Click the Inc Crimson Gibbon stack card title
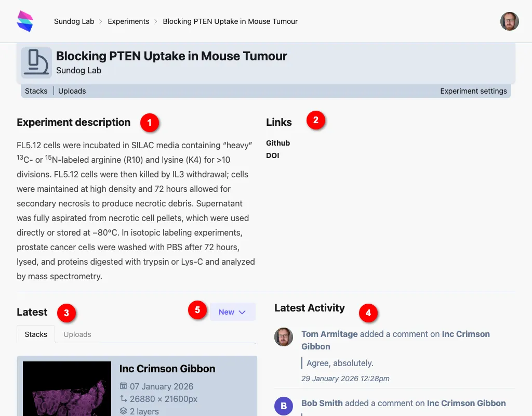This screenshot has width=532, height=416. pyautogui.click(x=167, y=369)
